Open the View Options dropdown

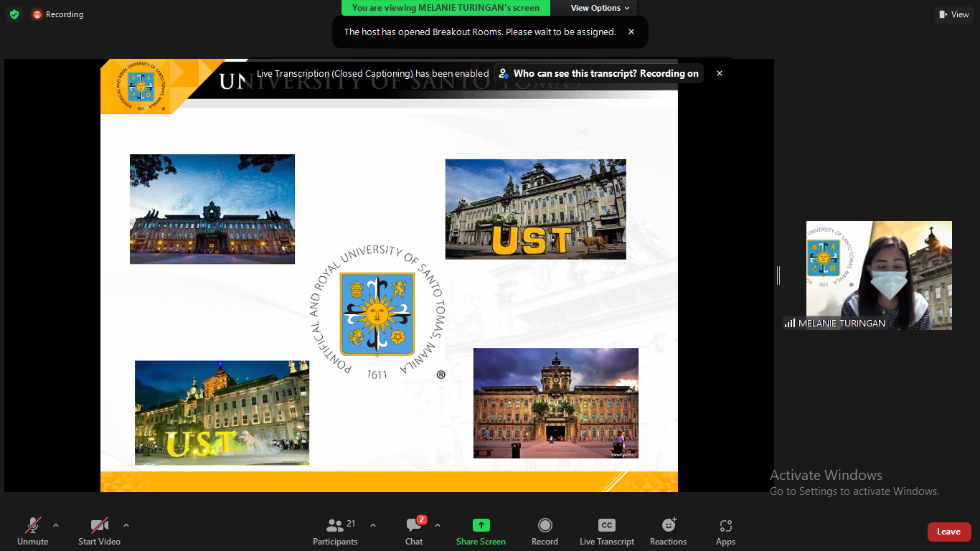(x=600, y=8)
